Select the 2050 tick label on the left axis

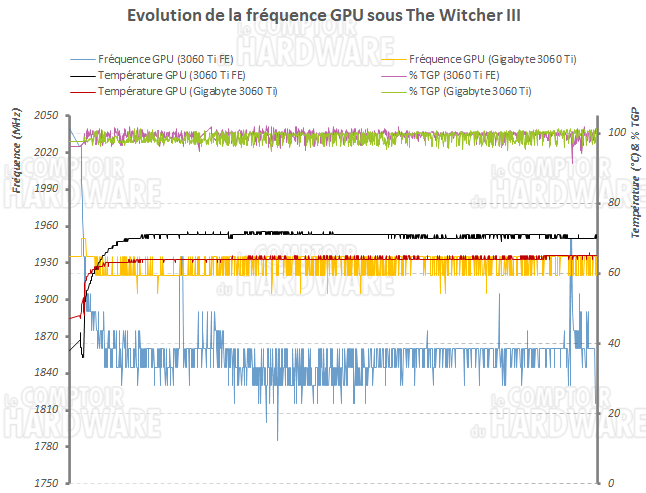[x=47, y=116]
